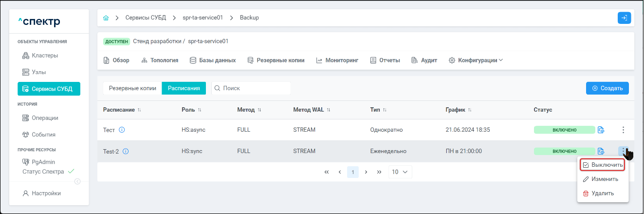Viewport: 644px width, 214px height.
Task: Select Выключить in the context menu
Action: [x=603, y=165]
